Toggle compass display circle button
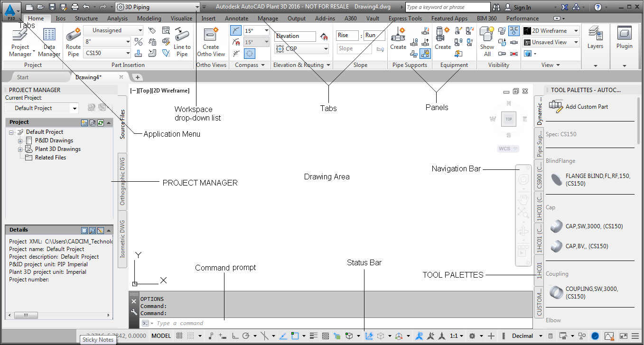The height and width of the screenshot is (345, 644). (250, 53)
